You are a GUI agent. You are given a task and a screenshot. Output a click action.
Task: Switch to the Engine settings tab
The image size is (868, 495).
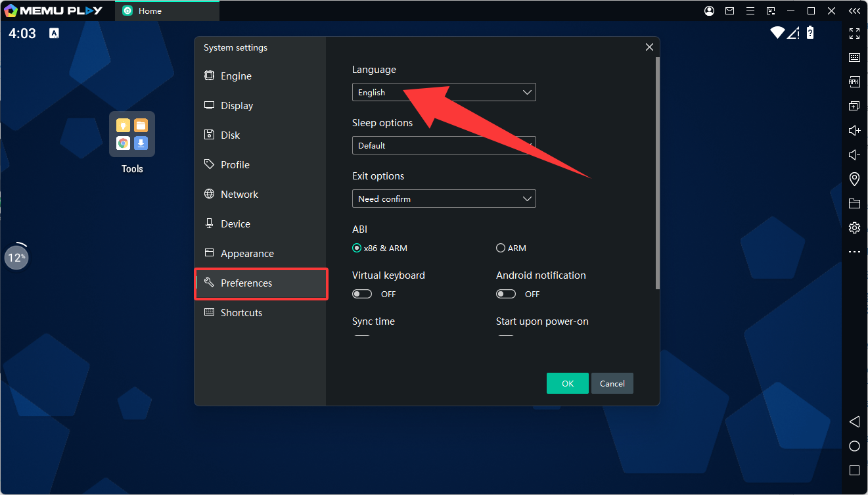(236, 76)
